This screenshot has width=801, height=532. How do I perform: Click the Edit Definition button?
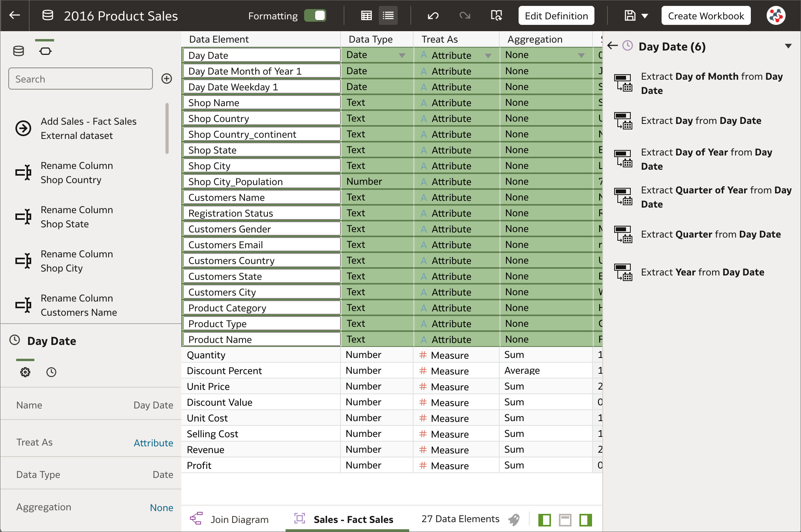(556, 16)
